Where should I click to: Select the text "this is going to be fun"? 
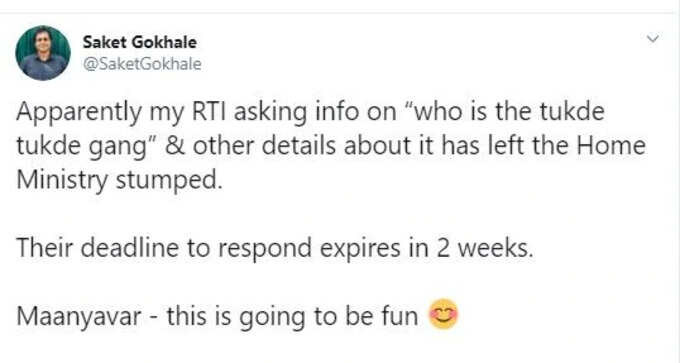[x=292, y=317]
